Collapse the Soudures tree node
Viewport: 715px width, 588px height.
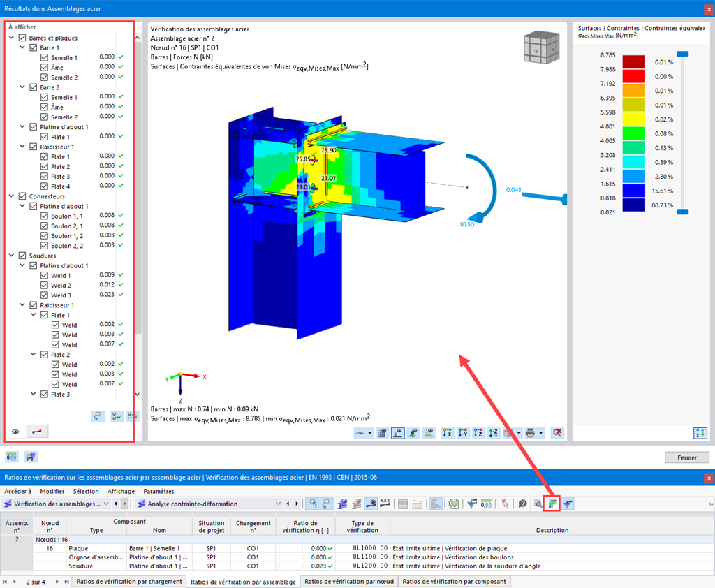click(11, 256)
